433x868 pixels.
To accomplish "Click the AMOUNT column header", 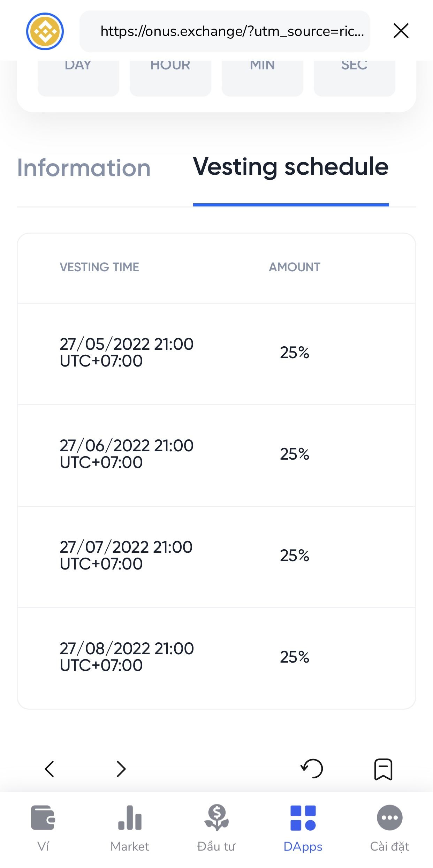I will tap(295, 267).
